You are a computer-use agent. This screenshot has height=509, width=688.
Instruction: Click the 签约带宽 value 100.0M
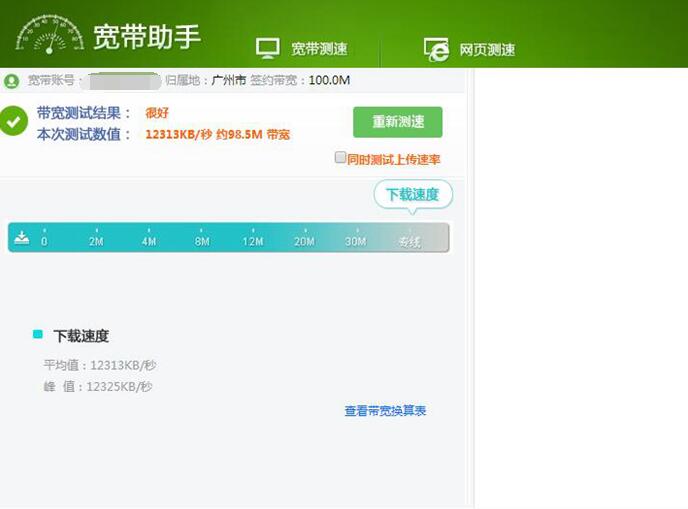pos(329,80)
